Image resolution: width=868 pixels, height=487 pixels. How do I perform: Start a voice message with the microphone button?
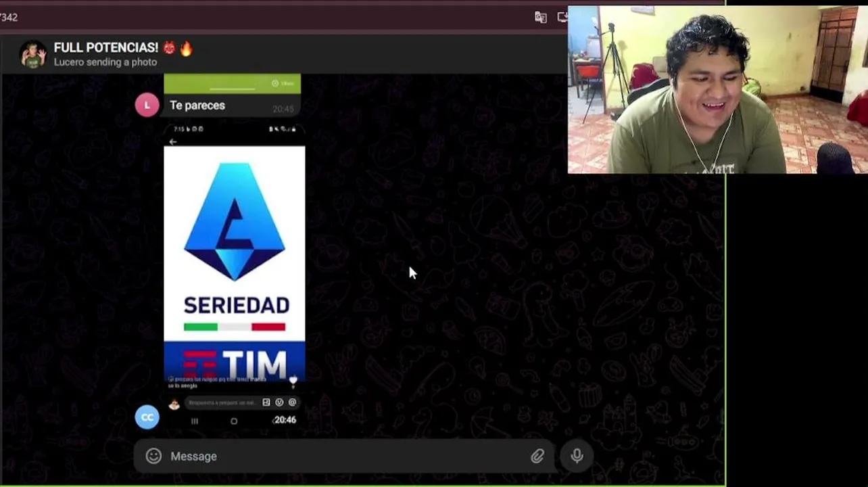577,456
